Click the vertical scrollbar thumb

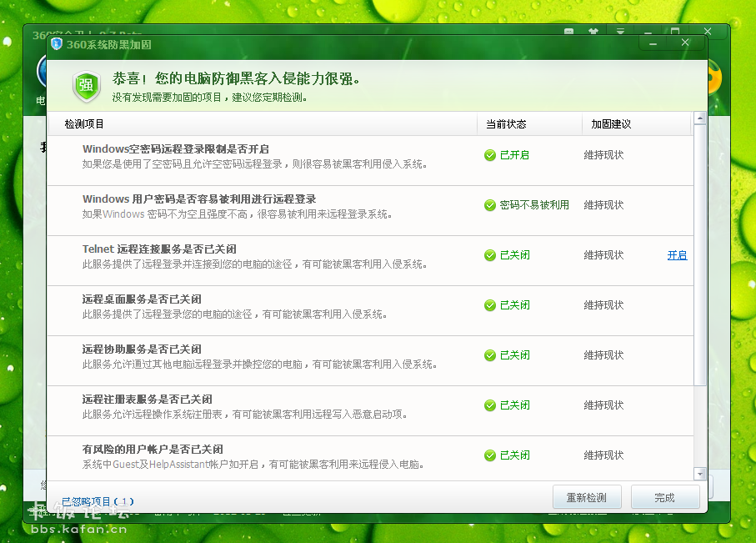[x=700, y=255]
